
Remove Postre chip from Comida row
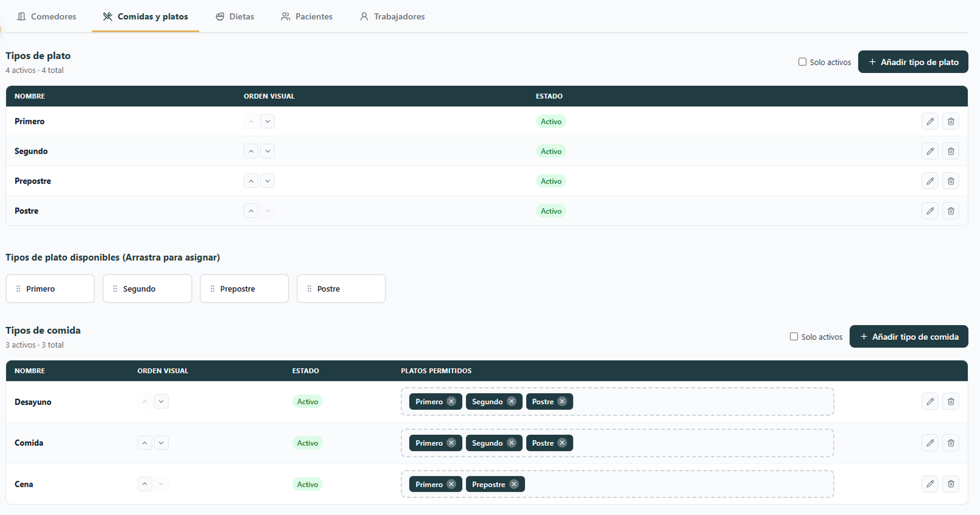point(562,443)
